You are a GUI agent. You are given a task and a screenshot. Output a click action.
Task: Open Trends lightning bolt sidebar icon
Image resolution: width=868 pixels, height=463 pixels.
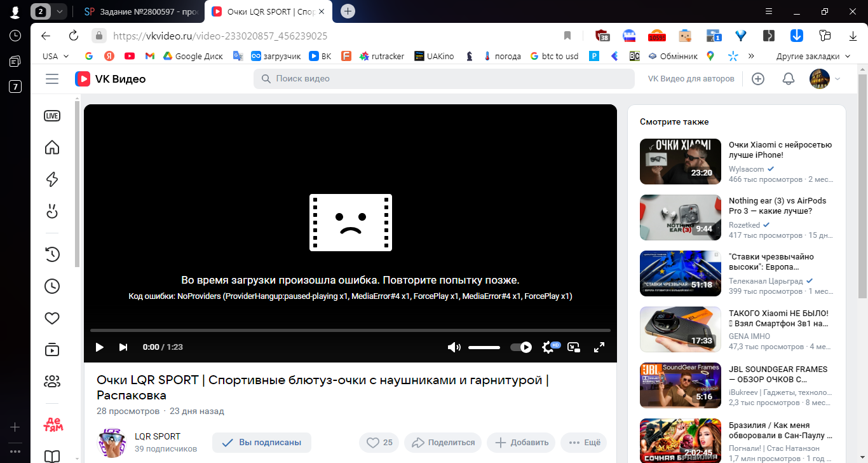(52, 179)
